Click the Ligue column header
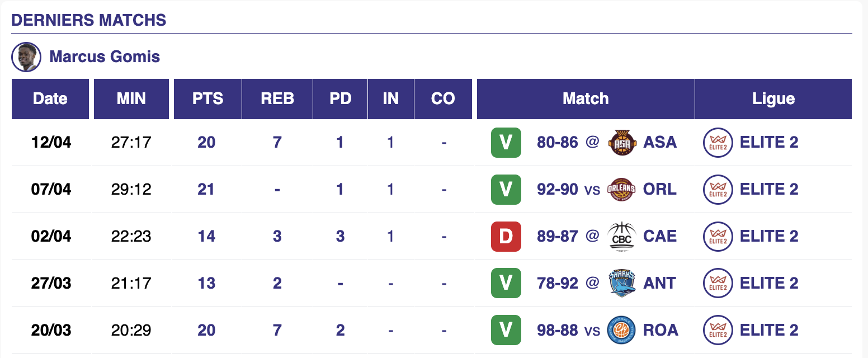This screenshot has width=868, height=358. pos(773,99)
